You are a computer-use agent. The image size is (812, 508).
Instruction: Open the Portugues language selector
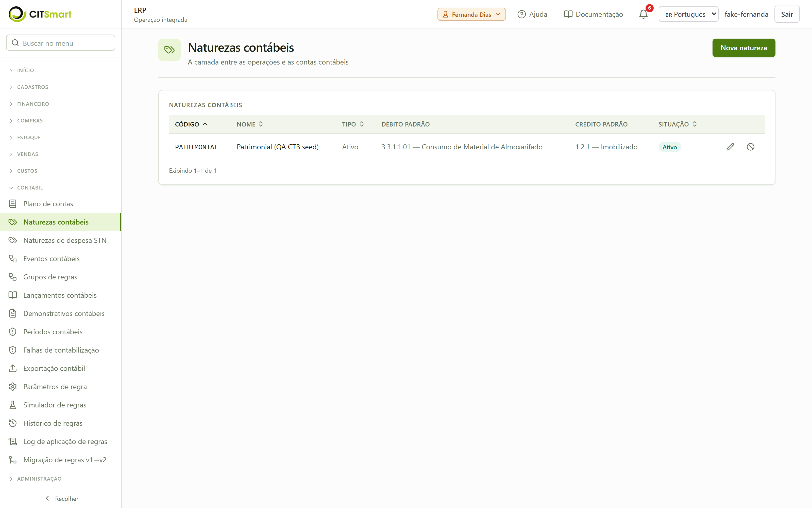click(x=688, y=14)
